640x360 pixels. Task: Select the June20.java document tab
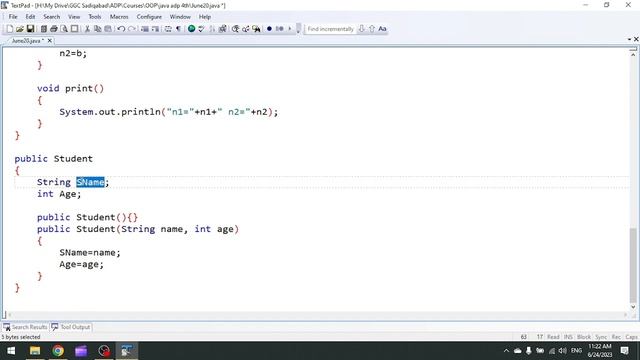[x=27, y=41]
